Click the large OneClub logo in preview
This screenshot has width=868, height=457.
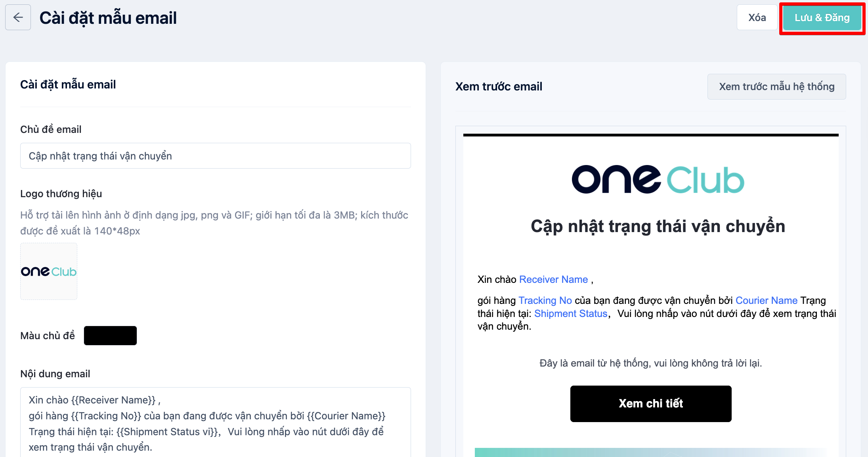[x=658, y=179]
